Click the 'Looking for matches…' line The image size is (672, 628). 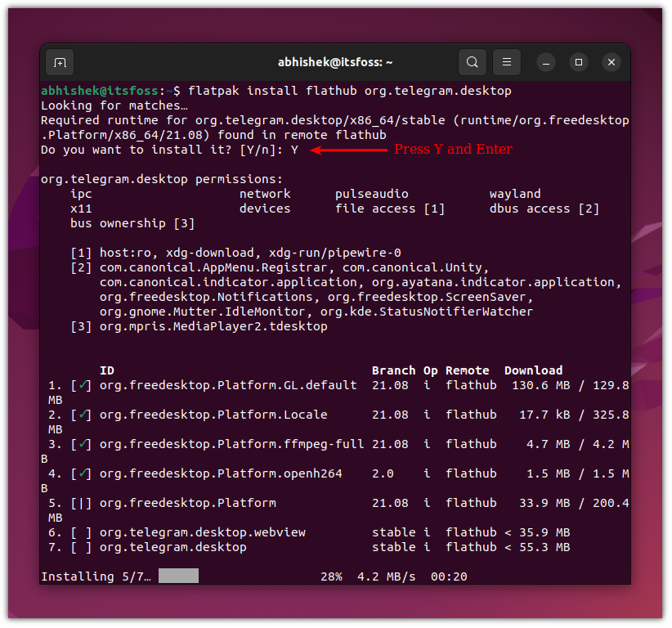tap(114, 105)
